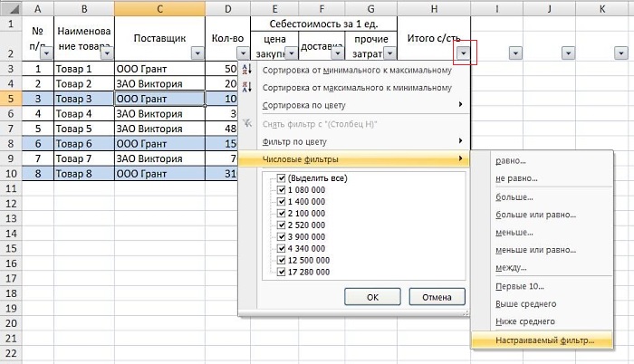The height and width of the screenshot is (364, 634).
Task: Open the Поставщик column filter dropdown
Action: pos(197,53)
